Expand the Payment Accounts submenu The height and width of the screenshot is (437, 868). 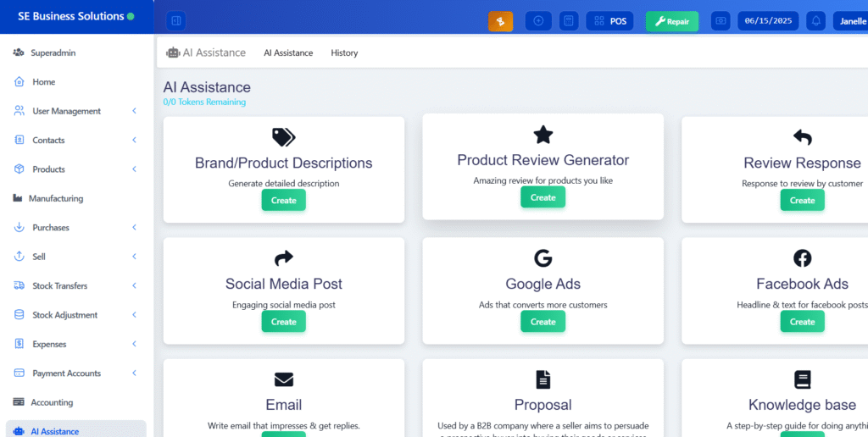point(134,373)
